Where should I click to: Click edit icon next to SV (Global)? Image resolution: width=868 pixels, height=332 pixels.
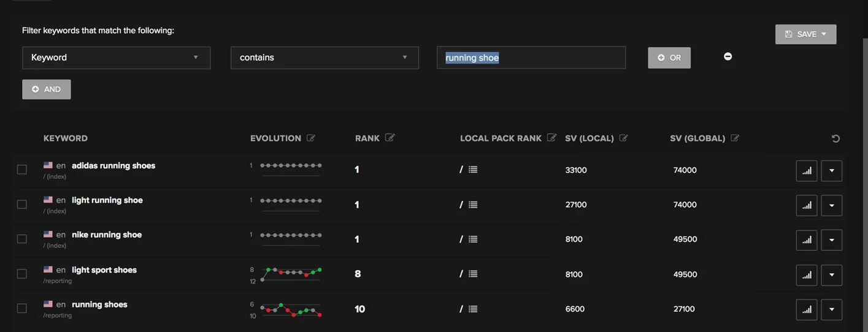pyautogui.click(x=735, y=138)
